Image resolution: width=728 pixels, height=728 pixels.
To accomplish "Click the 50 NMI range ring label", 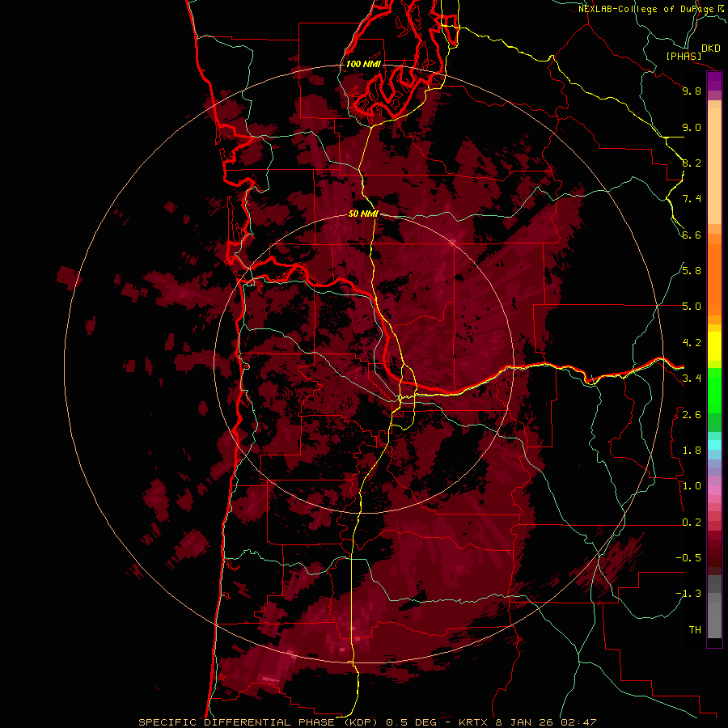I will tap(363, 214).
